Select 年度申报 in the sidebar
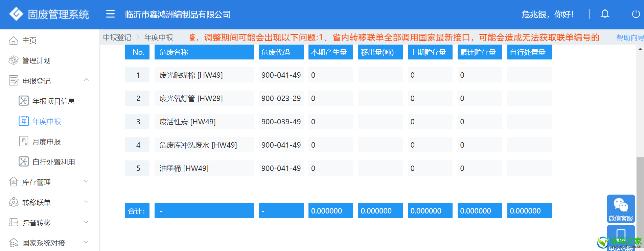The width and height of the screenshot is (644, 251). (x=47, y=122)
